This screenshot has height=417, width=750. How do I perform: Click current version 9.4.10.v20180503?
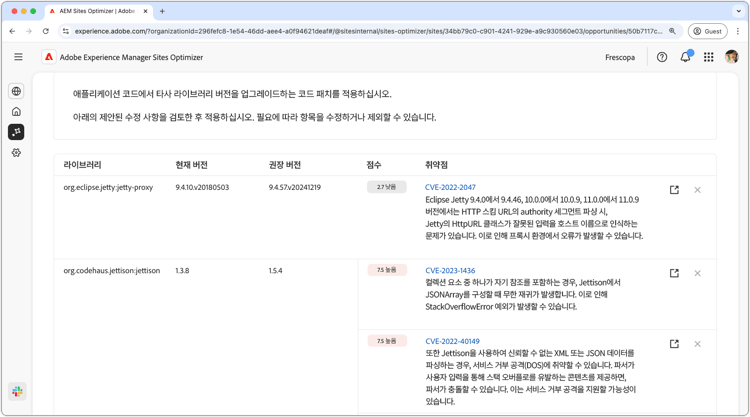click(x=202, y=187)
